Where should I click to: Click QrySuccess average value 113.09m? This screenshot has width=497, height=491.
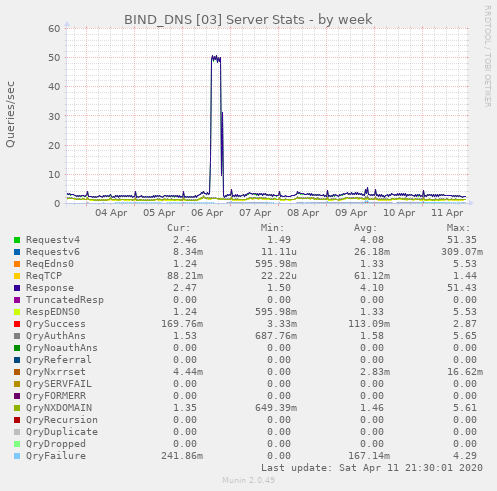point(369,324)
